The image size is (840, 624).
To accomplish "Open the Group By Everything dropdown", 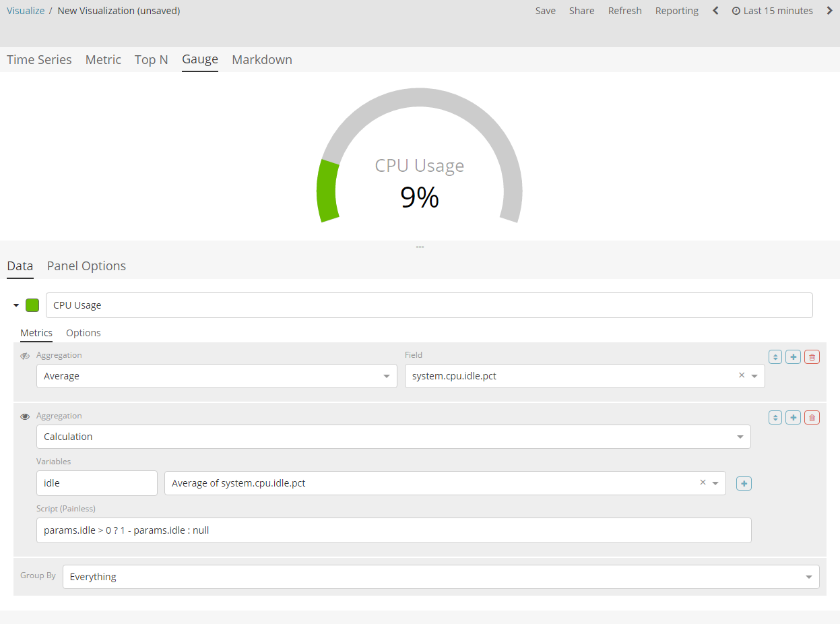I will 441,577.
